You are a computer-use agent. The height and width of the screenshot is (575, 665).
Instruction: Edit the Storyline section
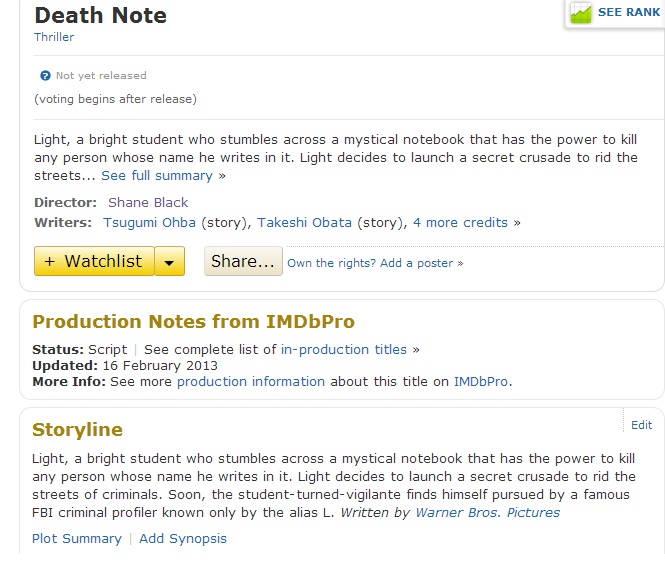tap(641, 425)
